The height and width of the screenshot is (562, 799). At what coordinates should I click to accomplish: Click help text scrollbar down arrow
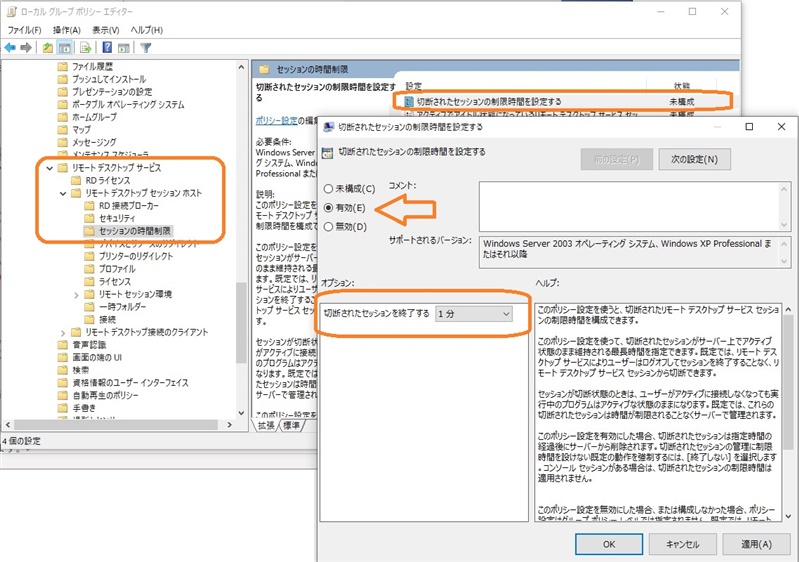[788, 516]
